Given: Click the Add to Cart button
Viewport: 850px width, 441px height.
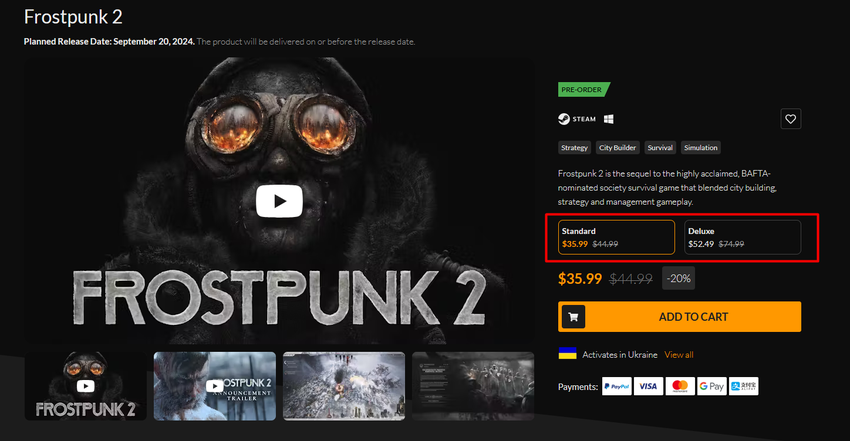Looking at the screenshot, I should (x=692, y=317).
